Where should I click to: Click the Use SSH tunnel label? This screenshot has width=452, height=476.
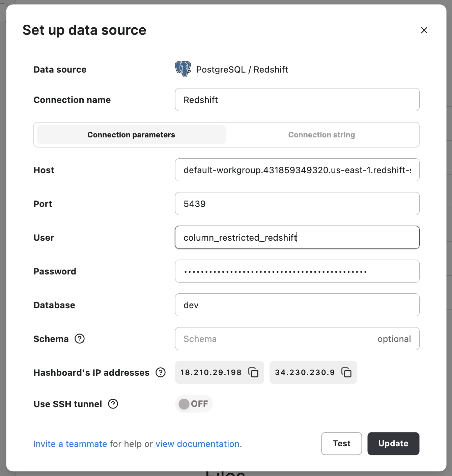click(x=68, y=404)
